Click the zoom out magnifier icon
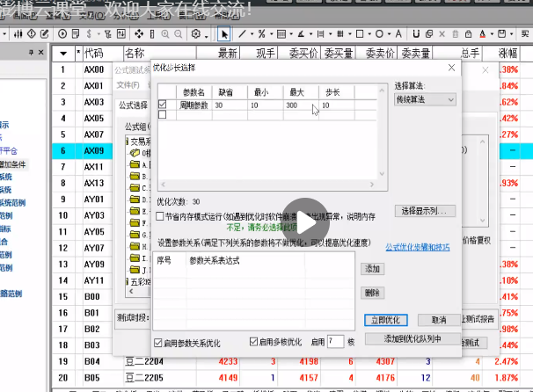Screen dimensions: 533x392 click(179, 34)
